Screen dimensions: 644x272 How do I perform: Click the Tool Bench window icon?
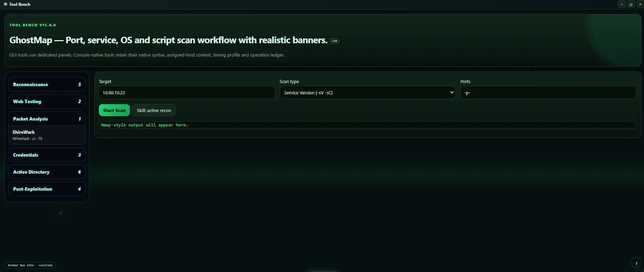coord(5,4)
